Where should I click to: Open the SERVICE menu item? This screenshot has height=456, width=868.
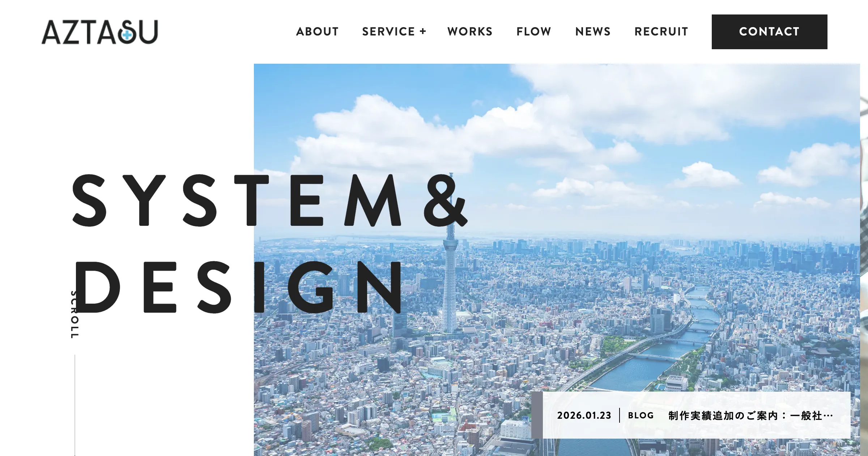click(x=388, y=31)
